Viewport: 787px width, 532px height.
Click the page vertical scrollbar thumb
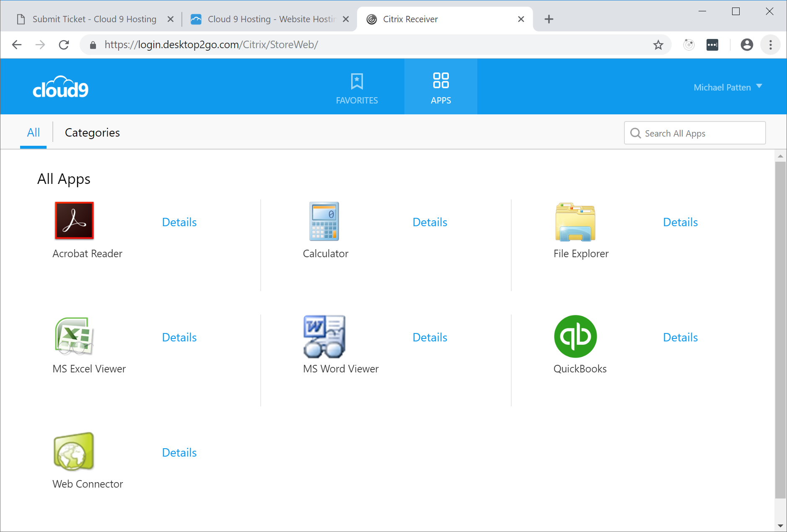[780, 330]
